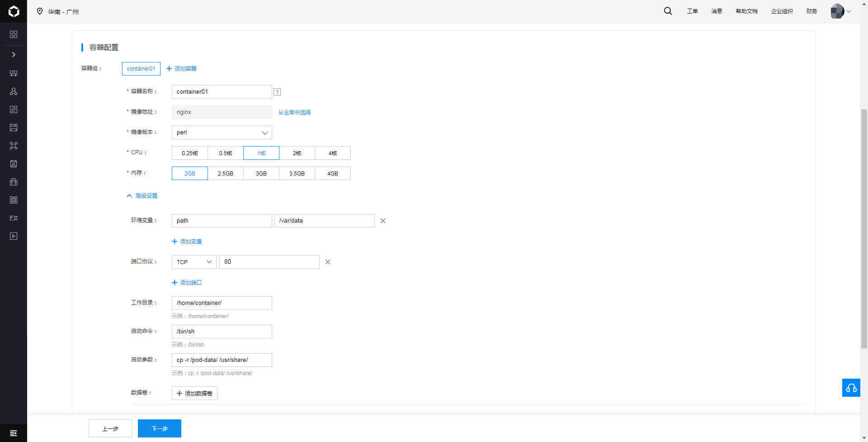
Task: Select 0.25核 CPU option
Action: [x=190, y=153]
